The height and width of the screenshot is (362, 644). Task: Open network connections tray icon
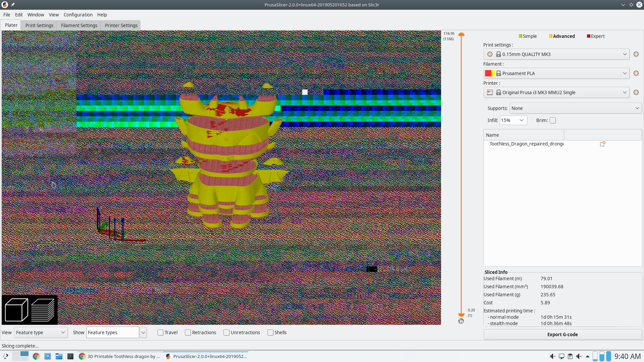tap(561, 356)
